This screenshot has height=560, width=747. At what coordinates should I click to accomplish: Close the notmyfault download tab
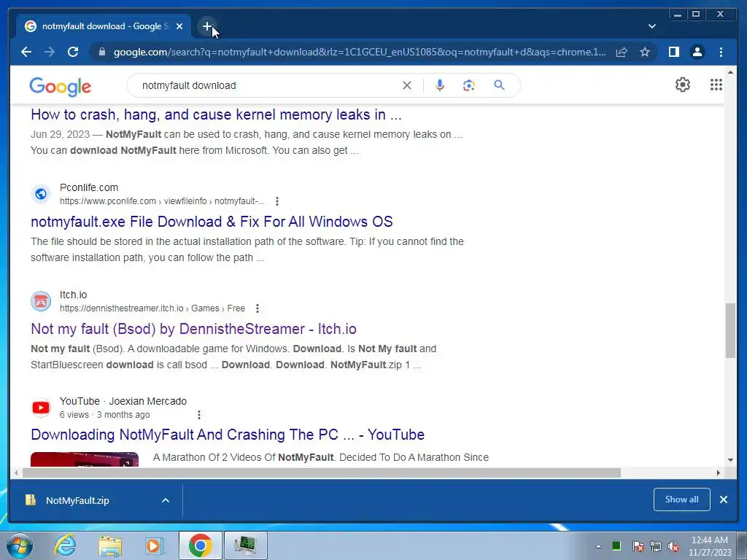[179, 27]
